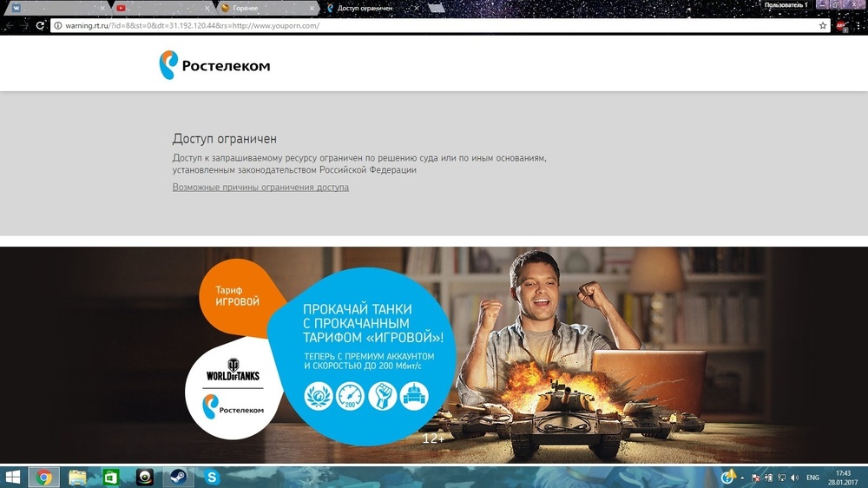
Task: Minimize the Chrome window
Action: click(822, 4)
